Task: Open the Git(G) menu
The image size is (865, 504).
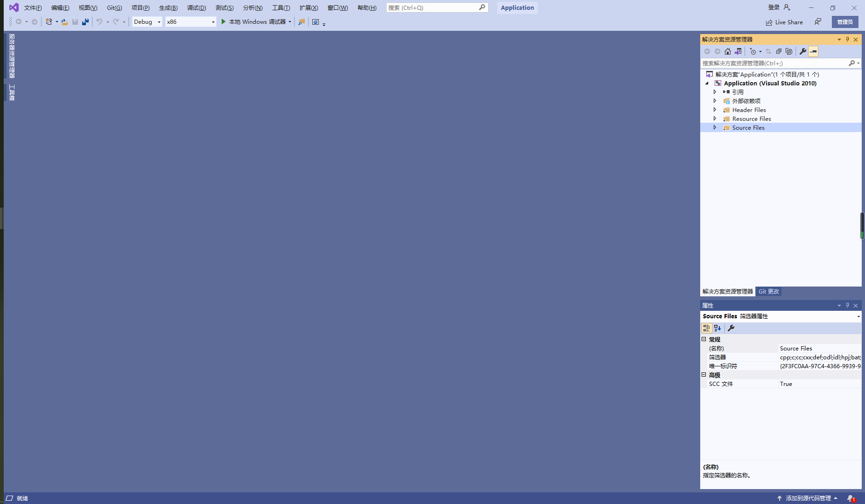Action: (114, 8)
